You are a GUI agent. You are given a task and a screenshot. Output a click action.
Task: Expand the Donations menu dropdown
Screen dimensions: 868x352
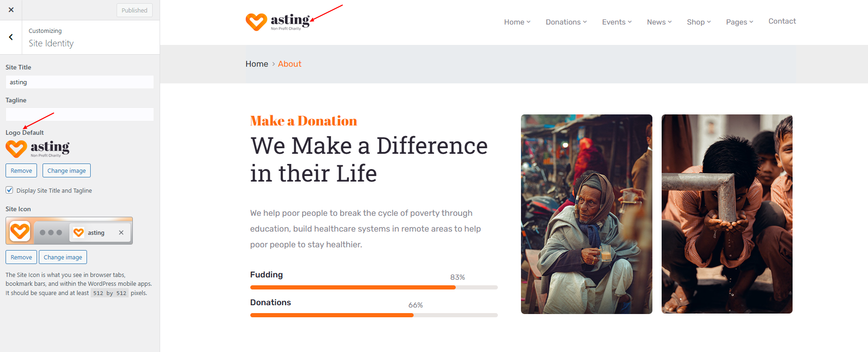click(x=566, y=22)
